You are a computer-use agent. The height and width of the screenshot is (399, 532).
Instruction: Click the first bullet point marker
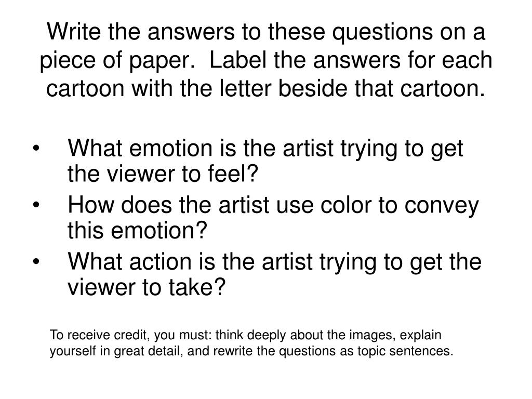coord(36,148)
